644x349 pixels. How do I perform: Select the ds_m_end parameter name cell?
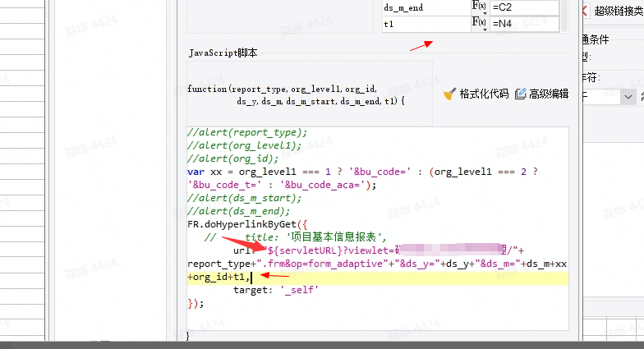pos(425,8)
